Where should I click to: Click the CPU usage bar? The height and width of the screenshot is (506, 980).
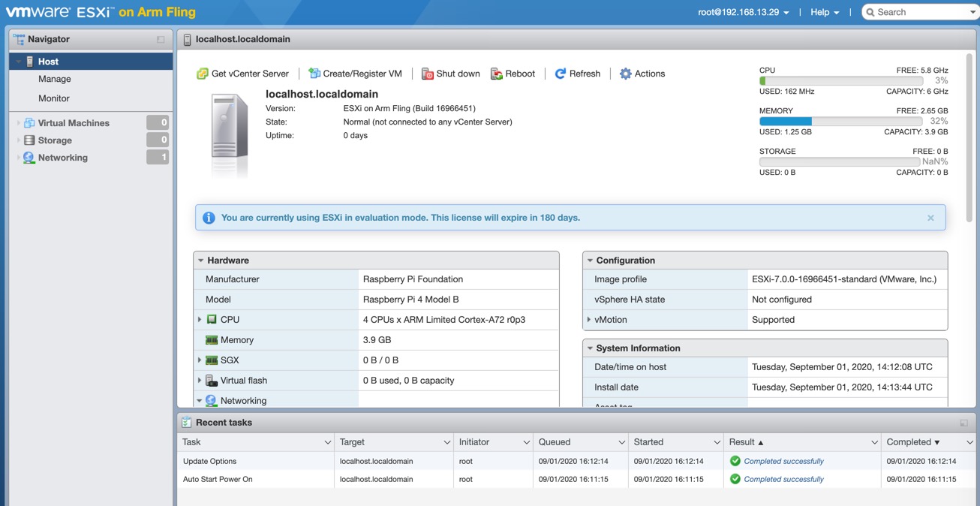click(x=841, y=81)
